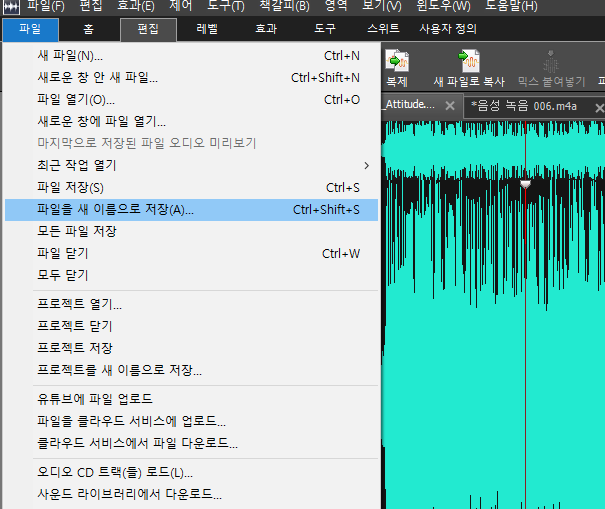Choose 프로젝트 저장
This screenshot has width=605, height=509.
191,348
